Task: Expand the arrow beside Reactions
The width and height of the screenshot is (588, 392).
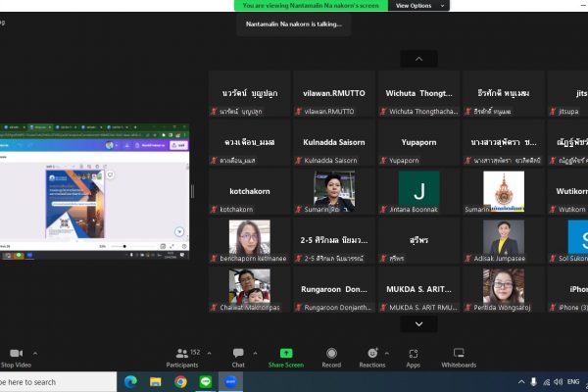Action: pos(387,354)
